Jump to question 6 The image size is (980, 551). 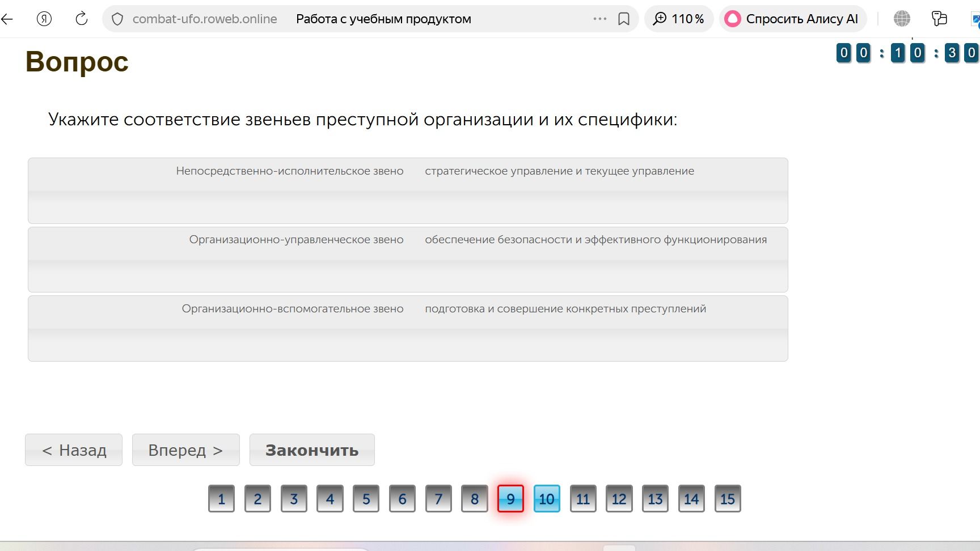coord(402,499)
